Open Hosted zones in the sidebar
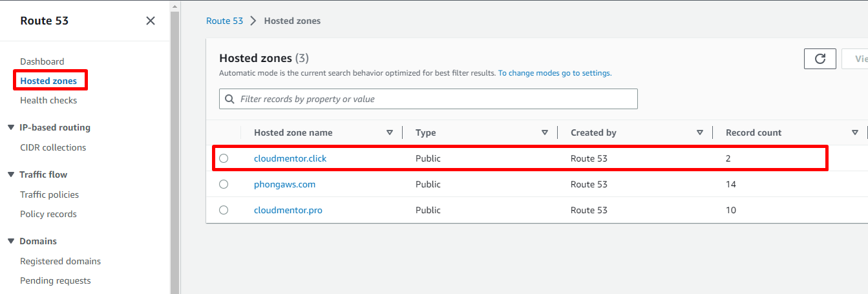This screenshot has height=294, width=868. (48, 81)
